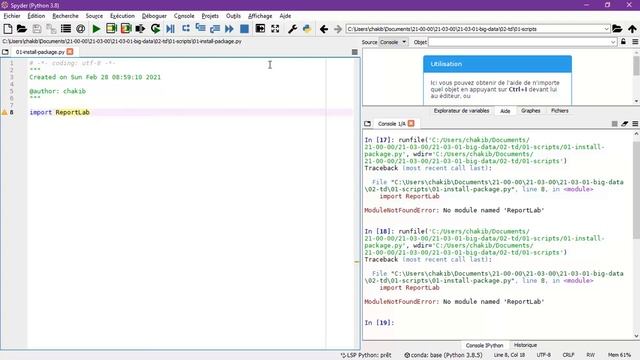Step return debug icon
Viewport: 640px width, 360px height.
(x=215, y=29)
